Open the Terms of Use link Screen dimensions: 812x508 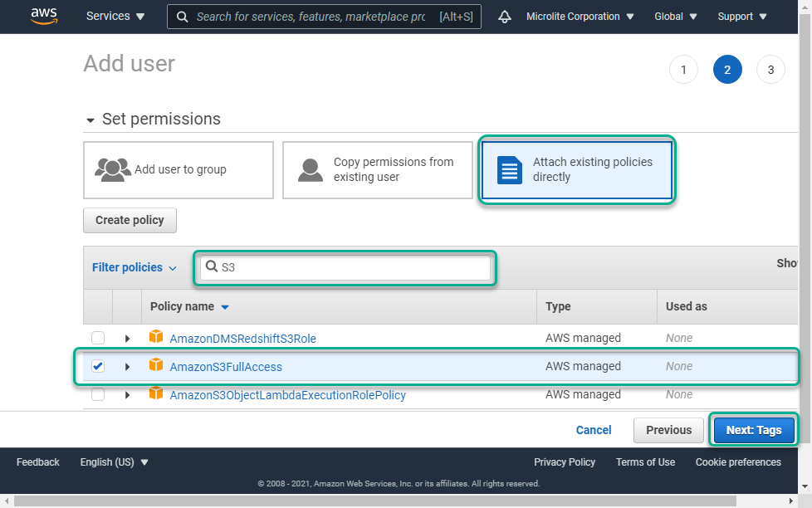pyautogui.click(x=645, y=462)
